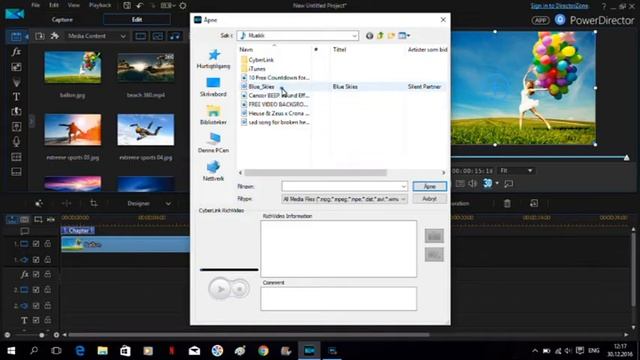Click the undock preview window icon
Viewport: 640px width, 360px height.
pos(509,184)
